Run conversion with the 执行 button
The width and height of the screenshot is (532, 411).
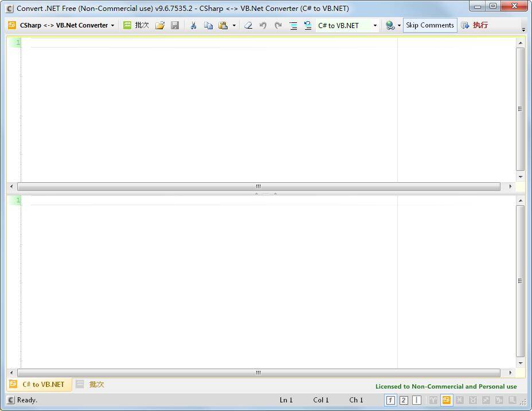click(x=480, y=25)
